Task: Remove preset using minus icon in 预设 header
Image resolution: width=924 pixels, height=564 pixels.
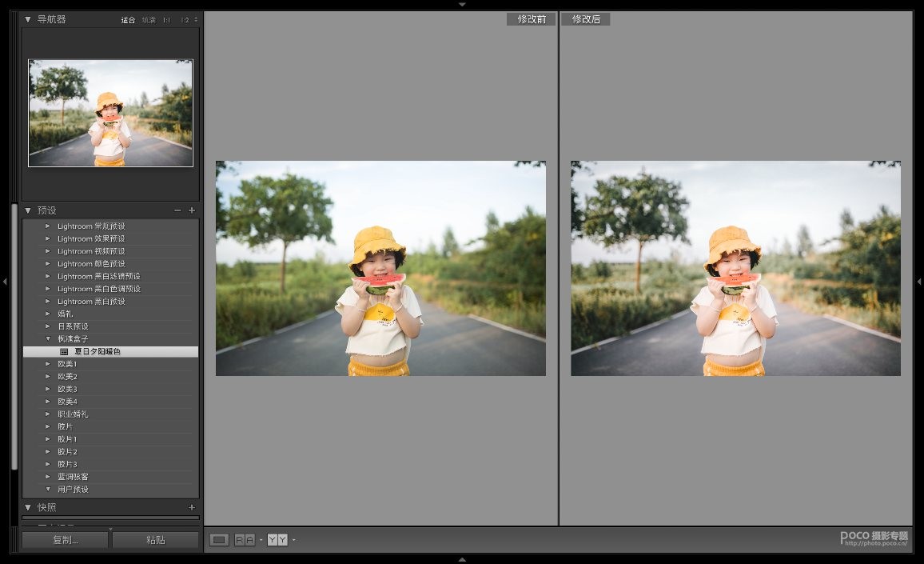Action: (x=177, y=210)
